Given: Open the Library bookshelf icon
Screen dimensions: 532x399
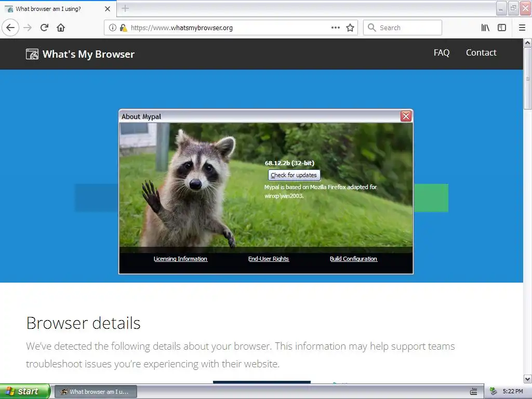Looking at the screenshot, I should pos(485,28).
